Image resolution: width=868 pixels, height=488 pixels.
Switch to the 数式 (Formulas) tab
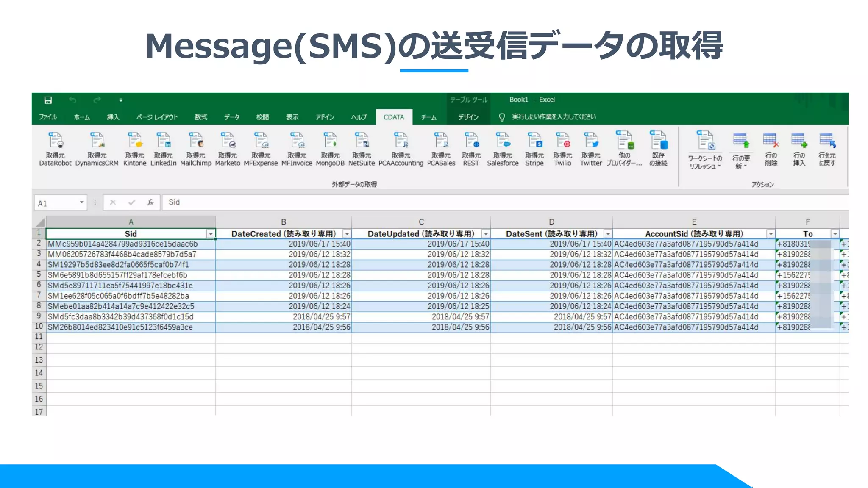click(x=201, y=117)
